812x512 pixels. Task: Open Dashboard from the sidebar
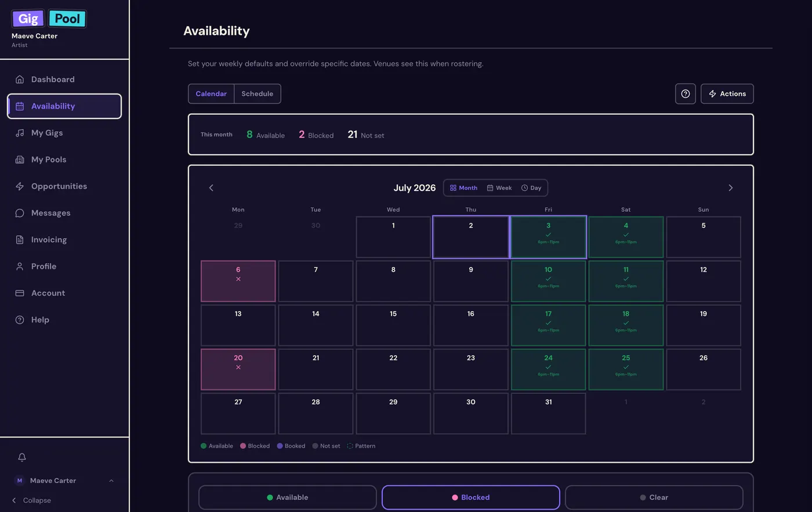pos(64,80)
